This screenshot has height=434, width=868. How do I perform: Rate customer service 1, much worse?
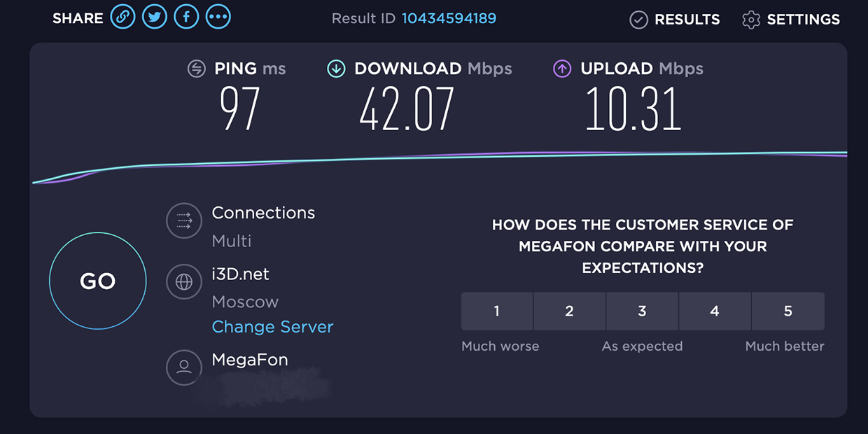pos(497,311)
